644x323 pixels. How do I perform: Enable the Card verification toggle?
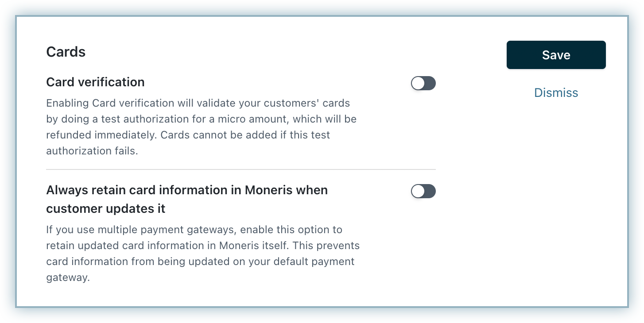(423, 83)
